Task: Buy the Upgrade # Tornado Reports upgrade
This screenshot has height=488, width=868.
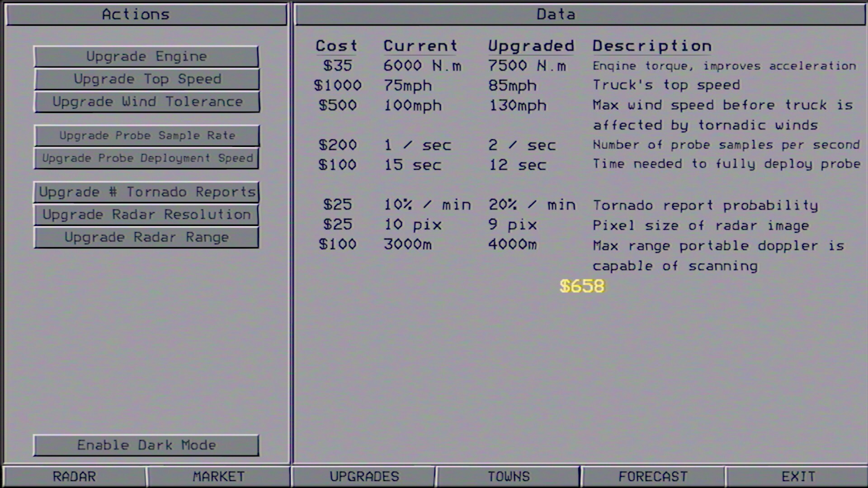Action: pos(146,192)
